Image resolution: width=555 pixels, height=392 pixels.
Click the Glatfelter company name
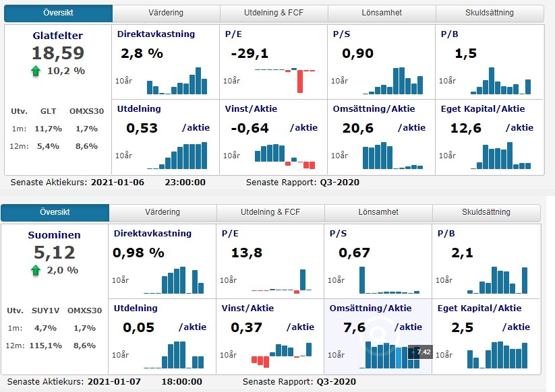pos(57,36)
